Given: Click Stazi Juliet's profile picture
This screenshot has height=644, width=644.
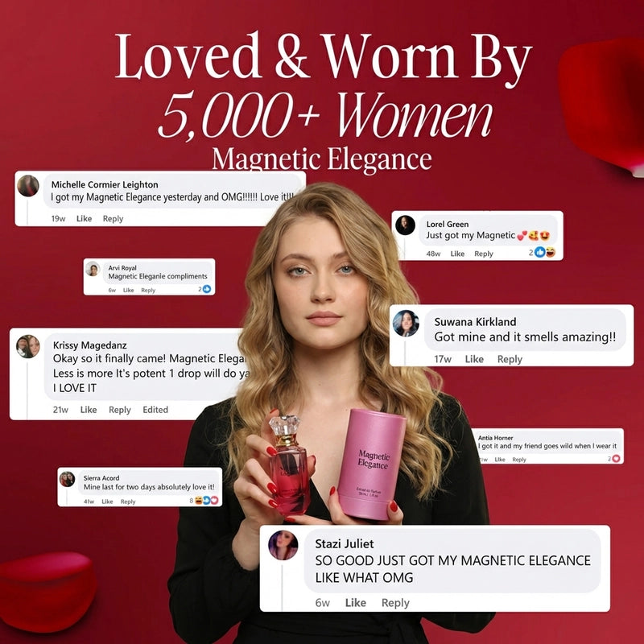Looking at the screenshot, I should [283, 545].
